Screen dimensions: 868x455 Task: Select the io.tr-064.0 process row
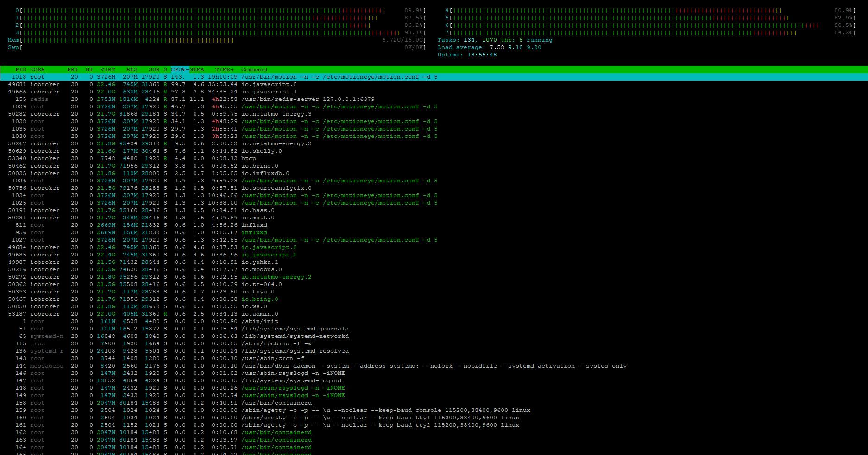pyautogui.click(x=434, y=284)
